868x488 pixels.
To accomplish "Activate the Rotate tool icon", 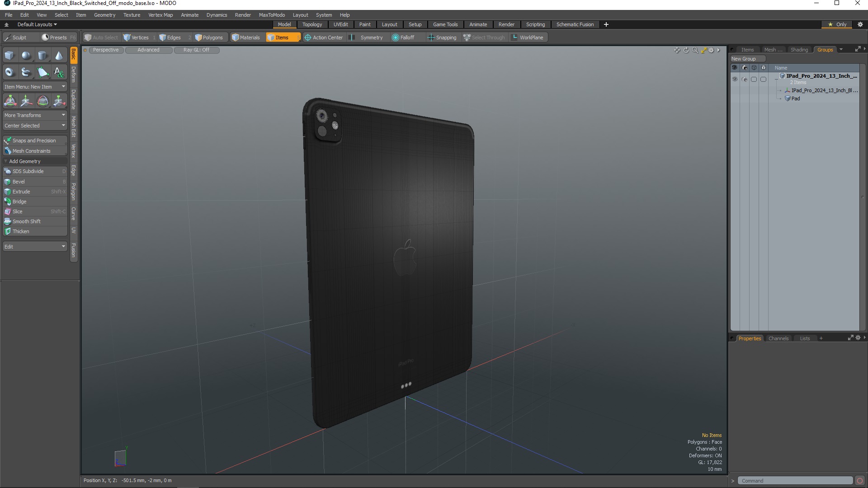I will [42, 101].
